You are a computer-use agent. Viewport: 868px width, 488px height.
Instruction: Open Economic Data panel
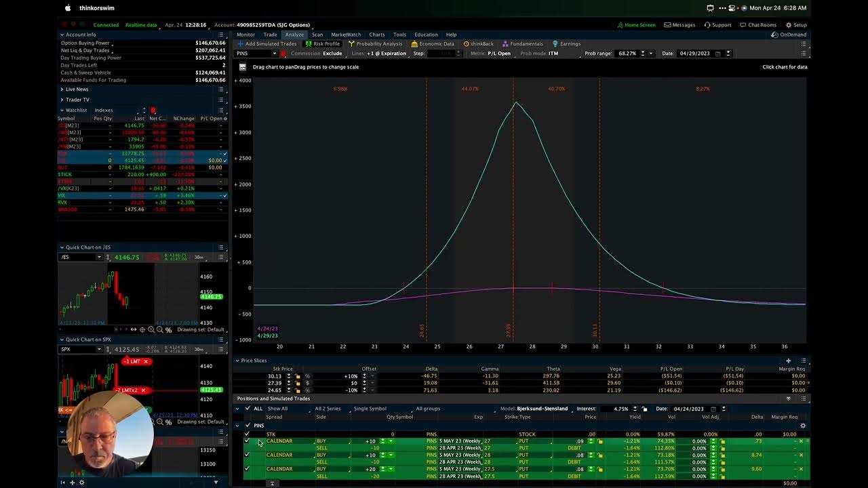point(433,44)
